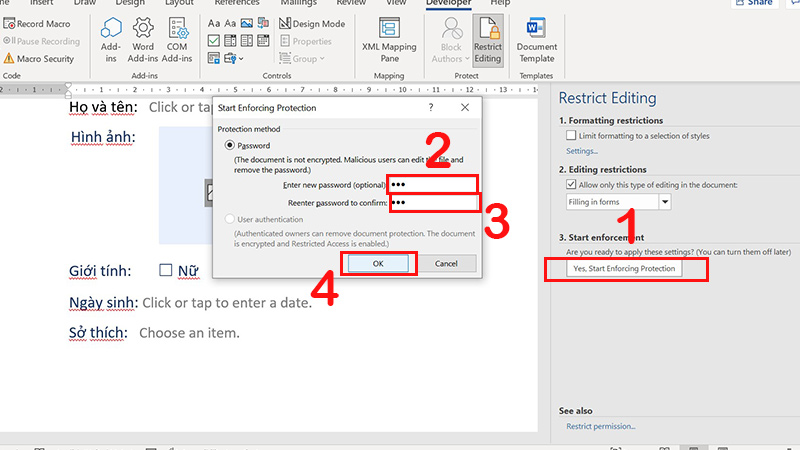The image size is (800, 450).
Task: Click the Pause Recording button
Action: click(41, 41)
